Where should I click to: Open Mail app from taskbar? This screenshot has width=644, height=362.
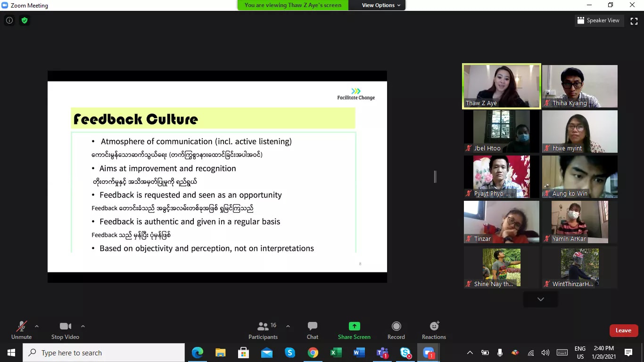pyautogui.click(x=267, y=353)
